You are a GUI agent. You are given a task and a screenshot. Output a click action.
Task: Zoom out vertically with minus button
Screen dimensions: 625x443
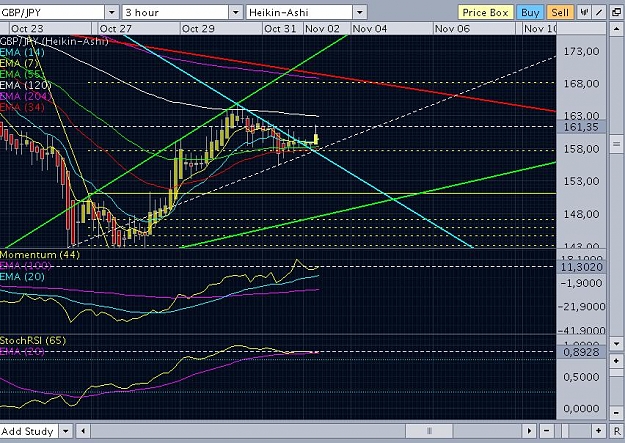coord(616,412)
